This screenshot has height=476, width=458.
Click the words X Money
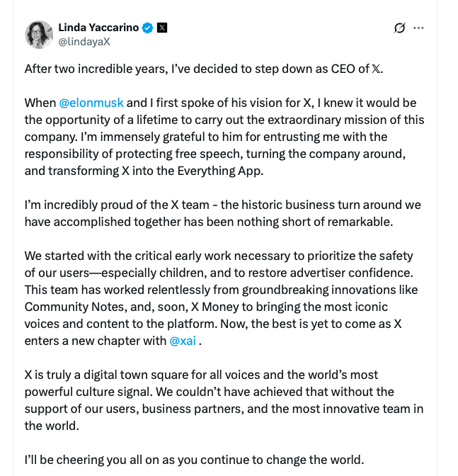215,307
